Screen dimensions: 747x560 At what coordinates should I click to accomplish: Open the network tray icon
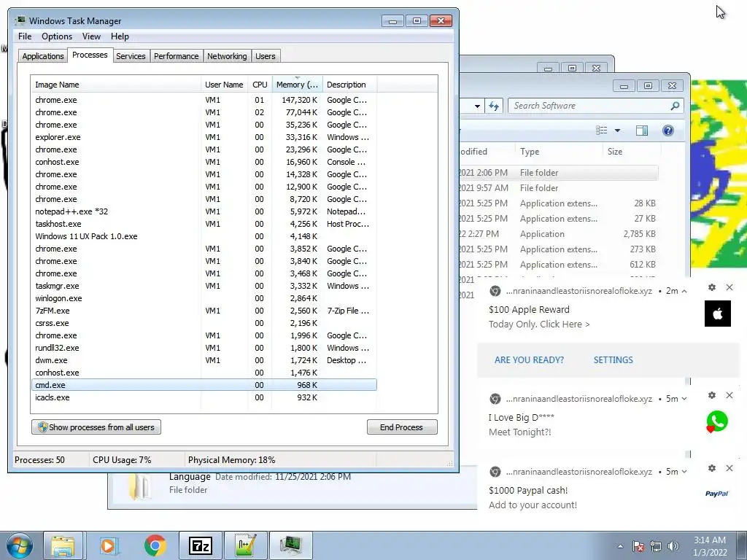pyautogui.click(x=656, y=546)
